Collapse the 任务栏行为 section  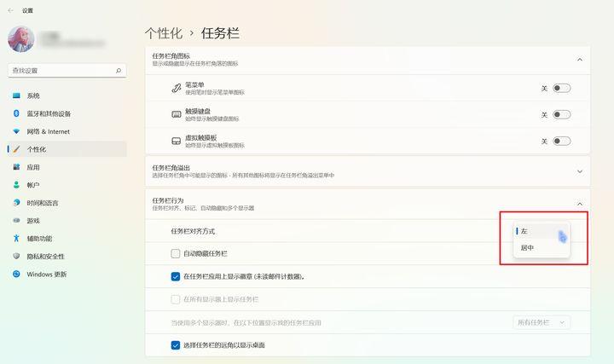580,204
